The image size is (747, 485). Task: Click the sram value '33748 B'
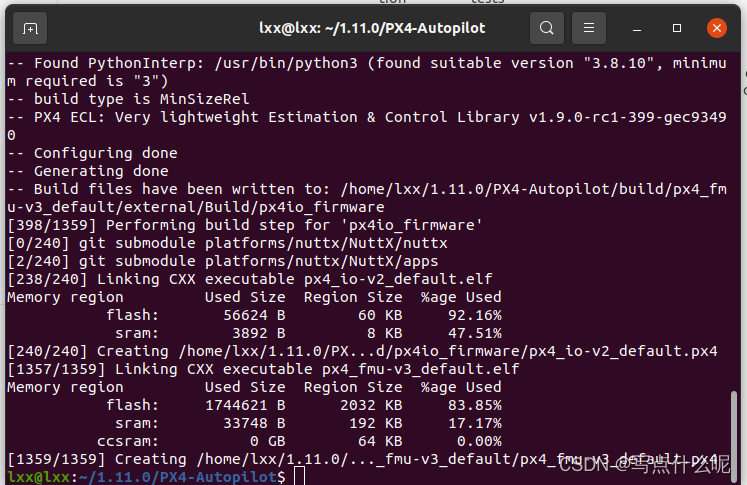click(254, 424)
